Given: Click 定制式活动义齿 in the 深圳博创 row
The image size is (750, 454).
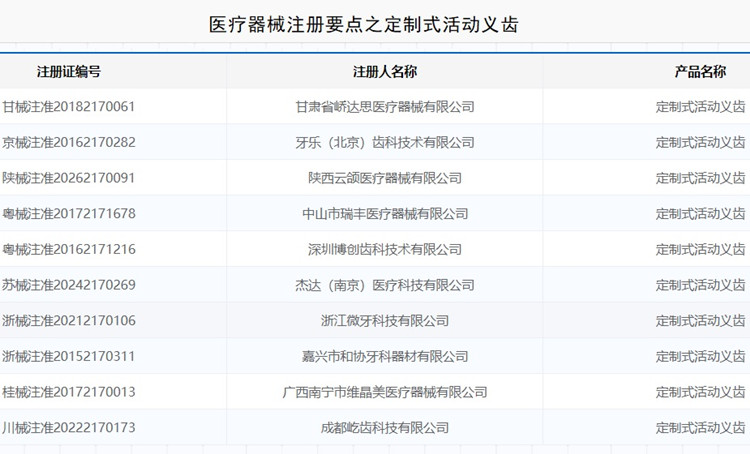Looking at the screenshot, I should (x=700, y=249).
